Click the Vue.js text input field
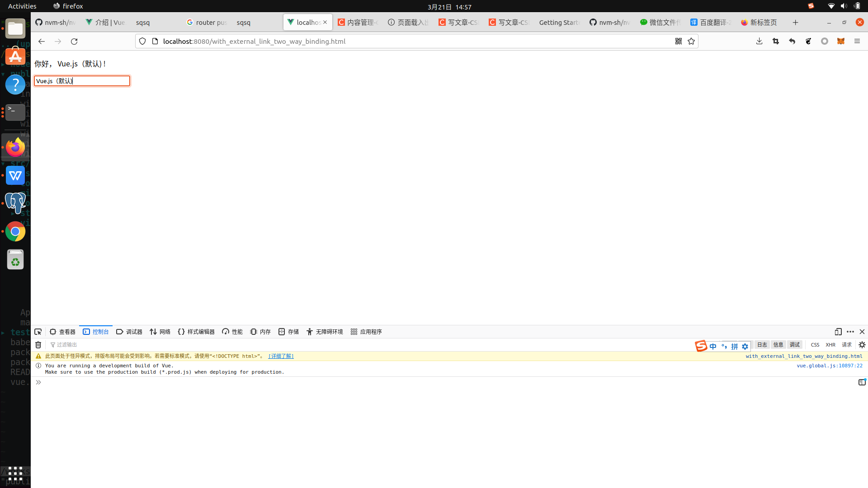This screenshot has width=868, height=488. coord(82,81)
